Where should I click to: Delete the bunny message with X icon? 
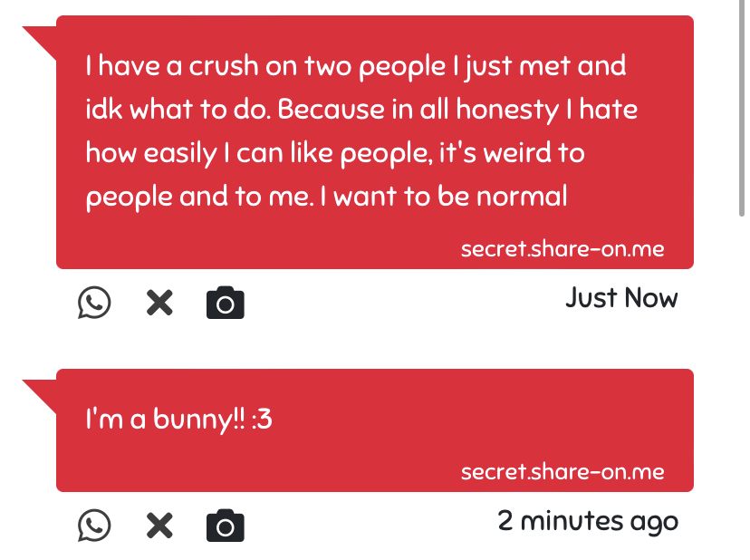(159, 526)
